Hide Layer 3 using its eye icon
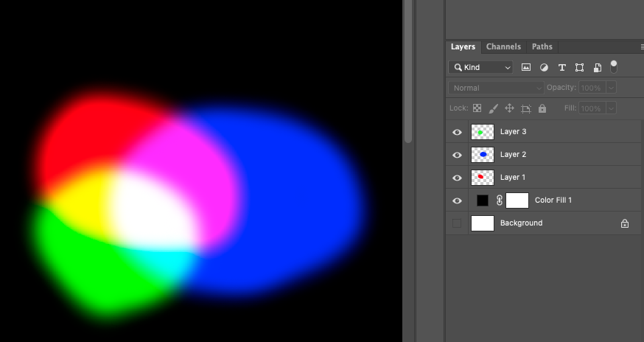 coord(457,132)
